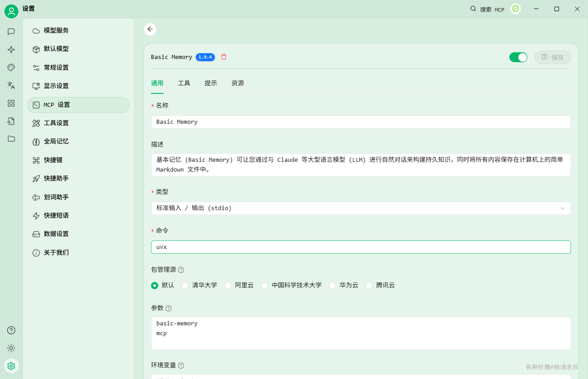Open 默认模型 settings
This screenshot has height=379, width=588.
[78, 49]
